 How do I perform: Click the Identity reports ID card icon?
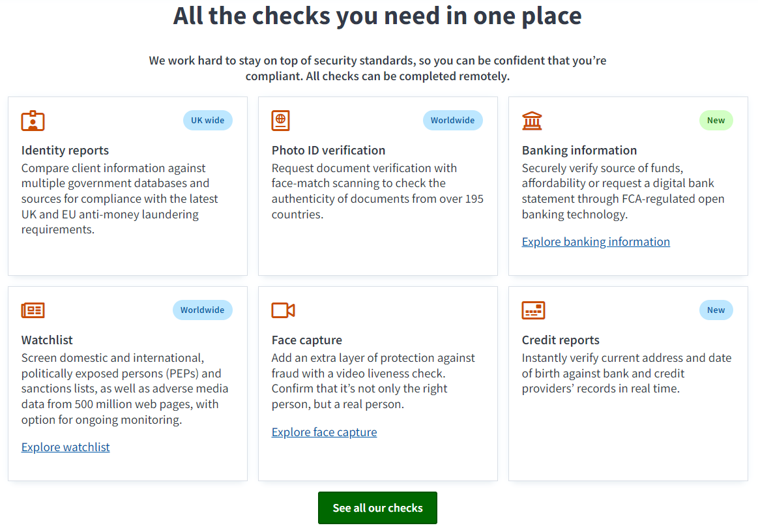(x=33, y=120)
